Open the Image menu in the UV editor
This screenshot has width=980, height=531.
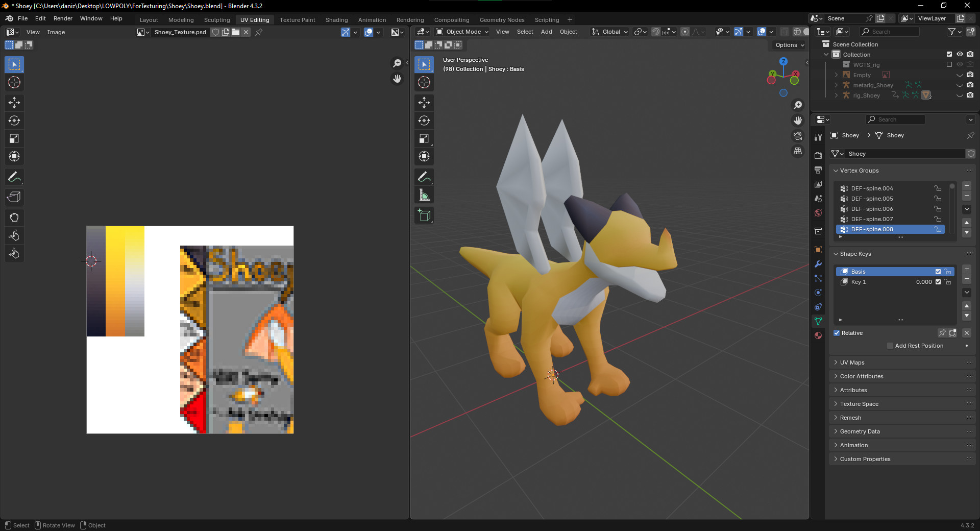(56, 32)
